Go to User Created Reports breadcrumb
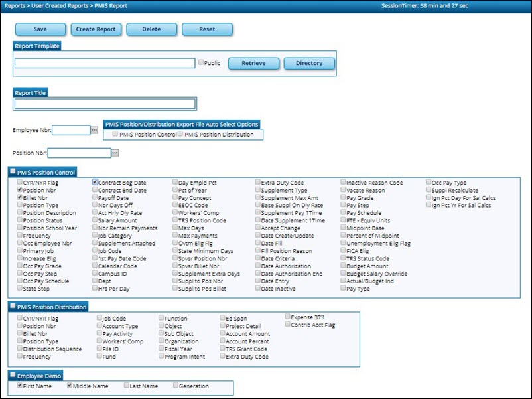Viewport: 532px width, 399px height. pyautogui.click(x=58, y=5)
